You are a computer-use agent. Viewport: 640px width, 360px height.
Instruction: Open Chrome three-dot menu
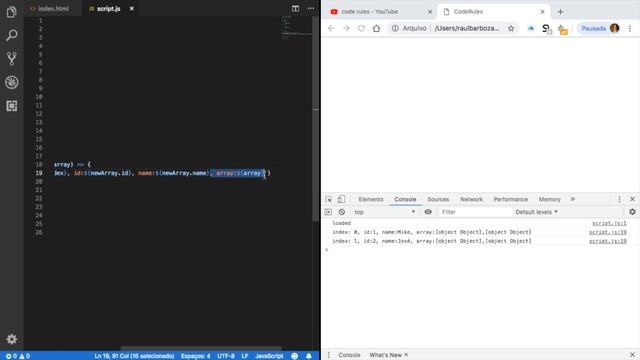click(x=630, y=28)
